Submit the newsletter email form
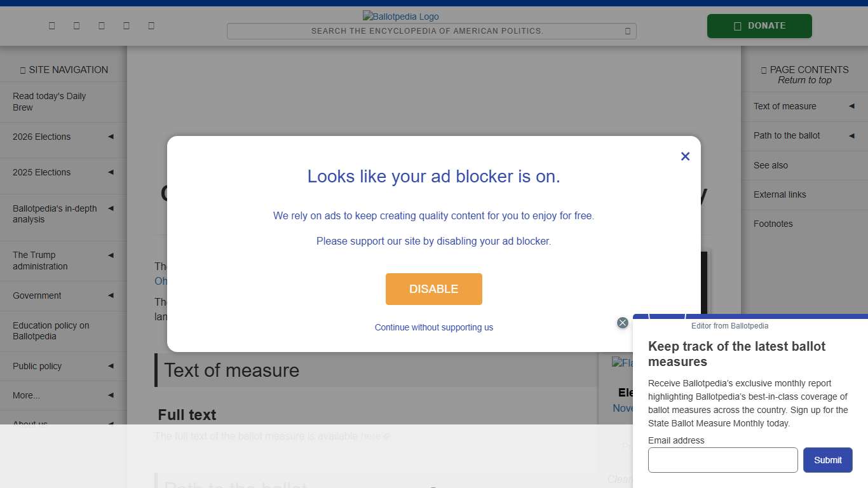The image size is (868, 488). click(827, 460)
